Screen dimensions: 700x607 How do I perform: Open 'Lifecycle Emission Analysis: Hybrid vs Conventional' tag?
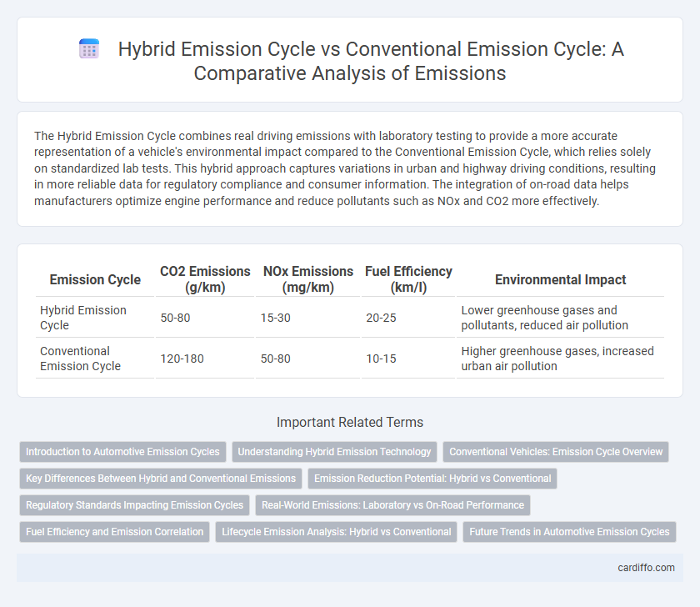[336, 532]
